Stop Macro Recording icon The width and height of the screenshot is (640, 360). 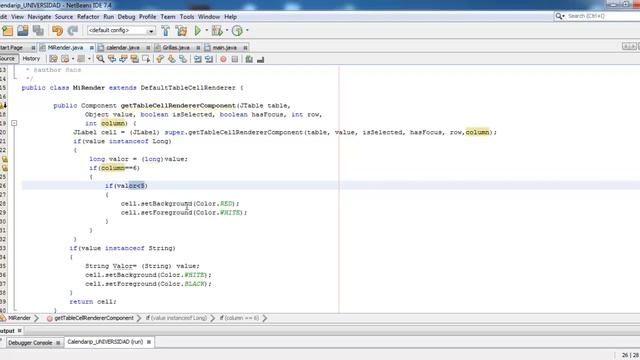pyautogui.click(x=235, y=59)
